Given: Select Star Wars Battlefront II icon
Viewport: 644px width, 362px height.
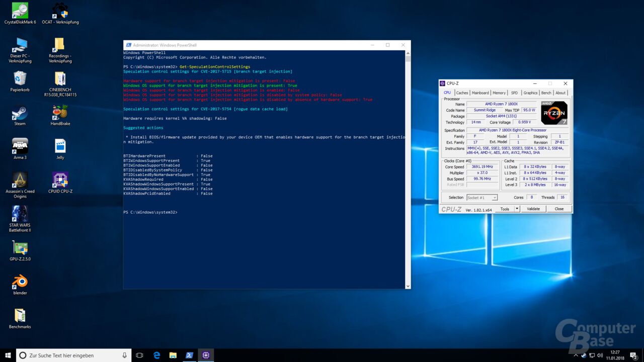Looking at the screenshot, I should click(20, 219).
